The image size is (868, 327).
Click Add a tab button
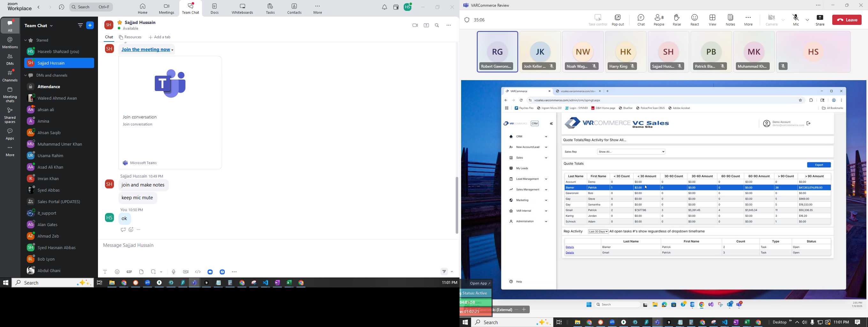click(x=160, y=37)
